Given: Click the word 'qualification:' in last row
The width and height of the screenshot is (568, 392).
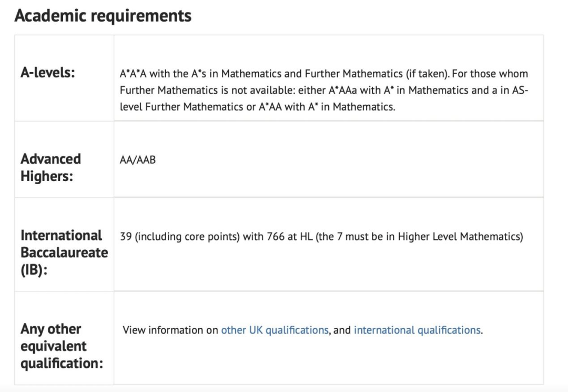Looking at the screenshot, I should click(62, 363).
